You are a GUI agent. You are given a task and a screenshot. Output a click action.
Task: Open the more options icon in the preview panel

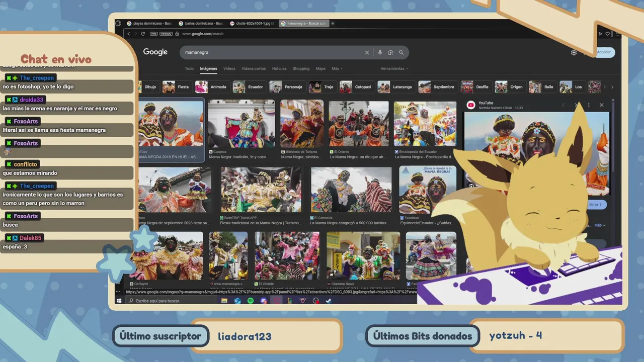[589, 105]
